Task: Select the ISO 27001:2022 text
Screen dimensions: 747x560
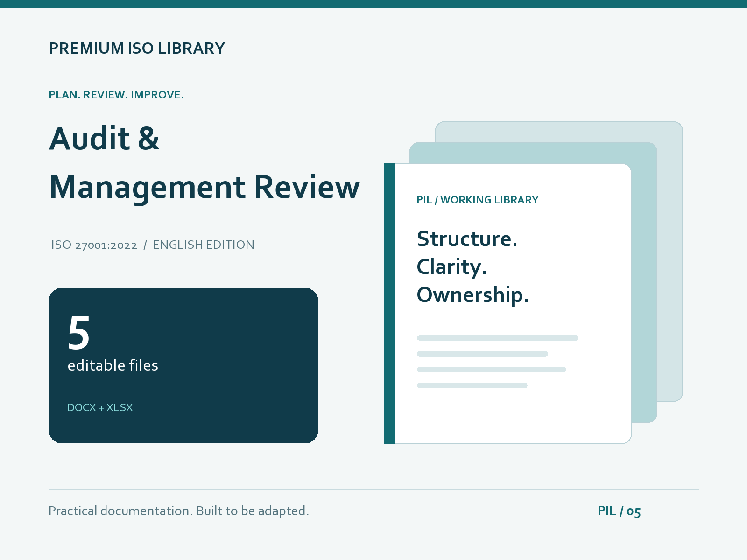Action: (94, 245)
